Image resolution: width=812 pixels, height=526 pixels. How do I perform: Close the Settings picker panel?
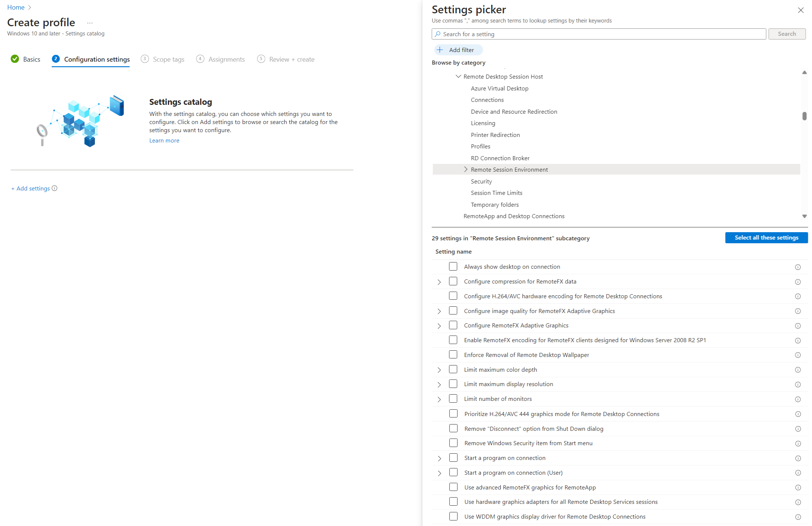click(x=801, y=10)
